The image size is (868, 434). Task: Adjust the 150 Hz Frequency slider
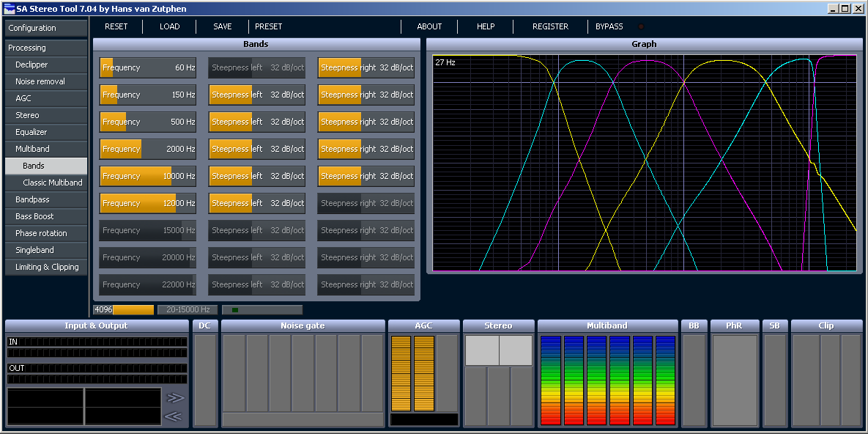pos(148,95)
